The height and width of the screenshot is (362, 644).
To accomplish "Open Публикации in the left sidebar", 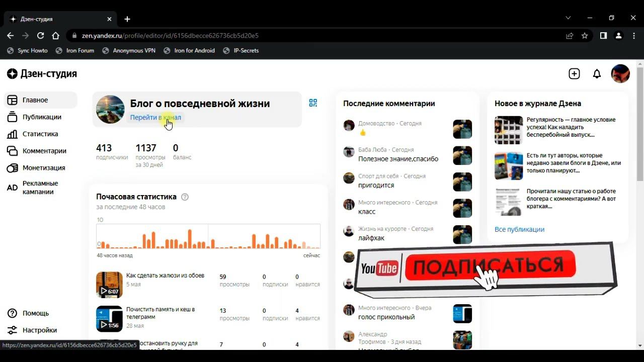I will point(41,117).
